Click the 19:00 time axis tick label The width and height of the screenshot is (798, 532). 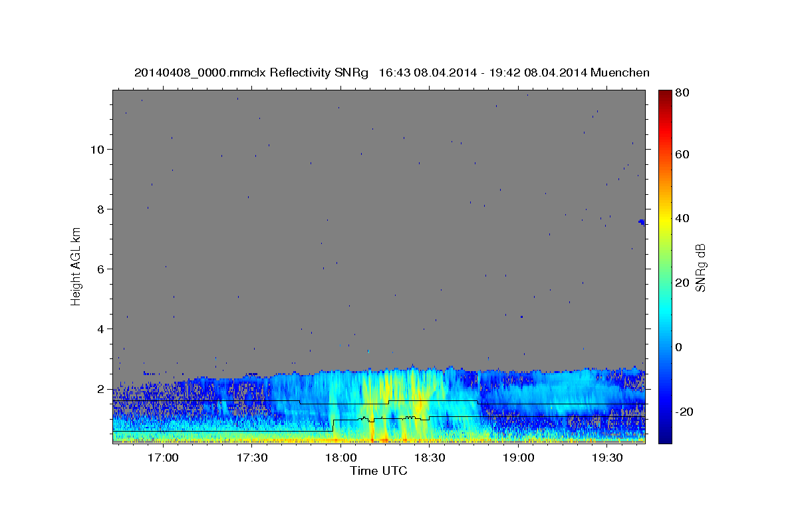518,458
